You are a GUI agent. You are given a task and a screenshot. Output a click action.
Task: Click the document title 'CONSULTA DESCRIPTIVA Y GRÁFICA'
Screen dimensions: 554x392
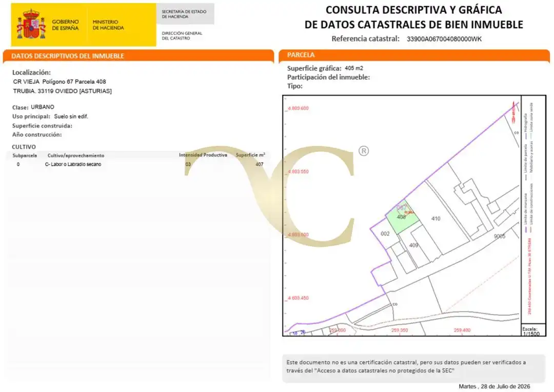pos(414,10)
